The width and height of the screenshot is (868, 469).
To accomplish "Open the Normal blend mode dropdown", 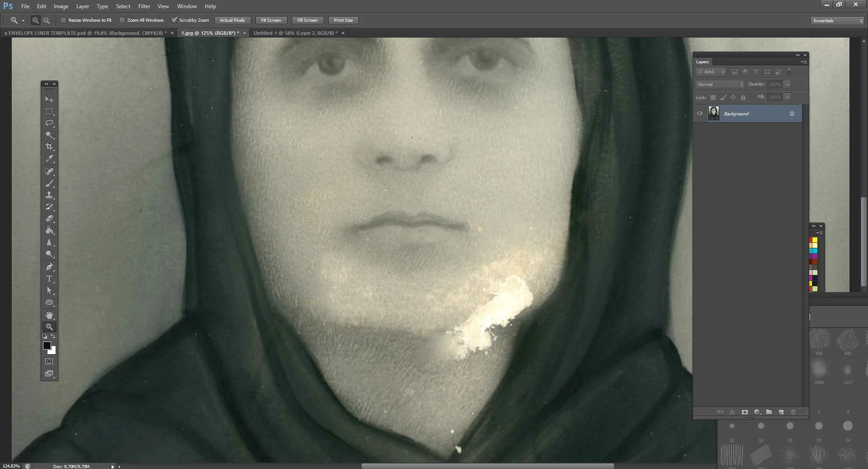I will (x=720, y=85).
